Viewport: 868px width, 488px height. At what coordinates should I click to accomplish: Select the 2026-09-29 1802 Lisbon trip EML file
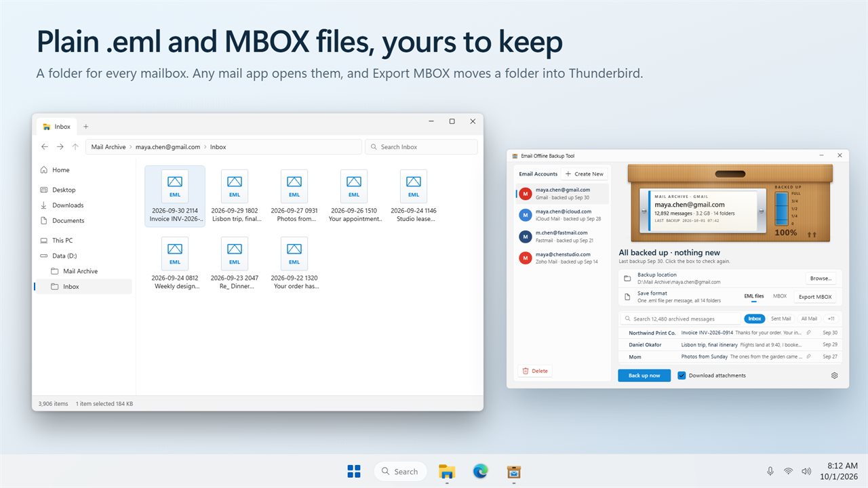point(234,196)
